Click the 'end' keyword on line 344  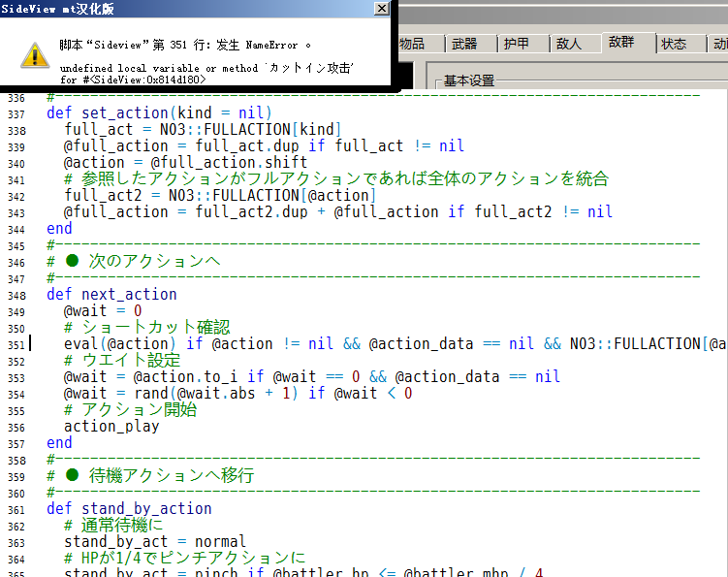(x=59, y=229)
